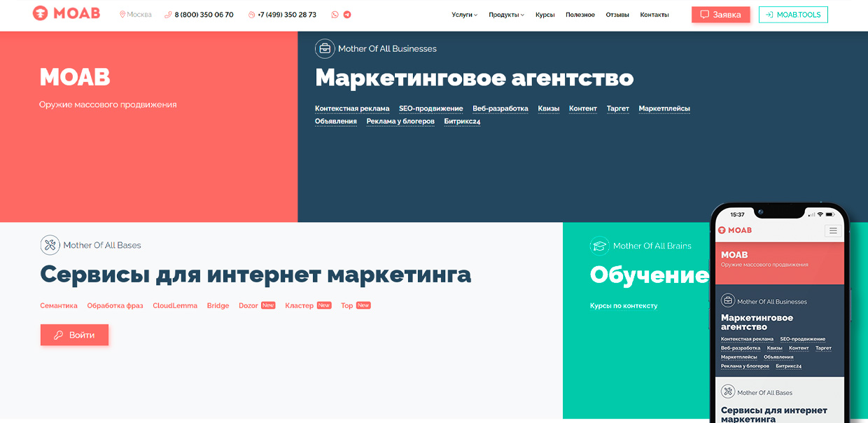The width and height of the screenshot is (868, 423).
Task: Open the Семантика tool link
Action: 59,306
